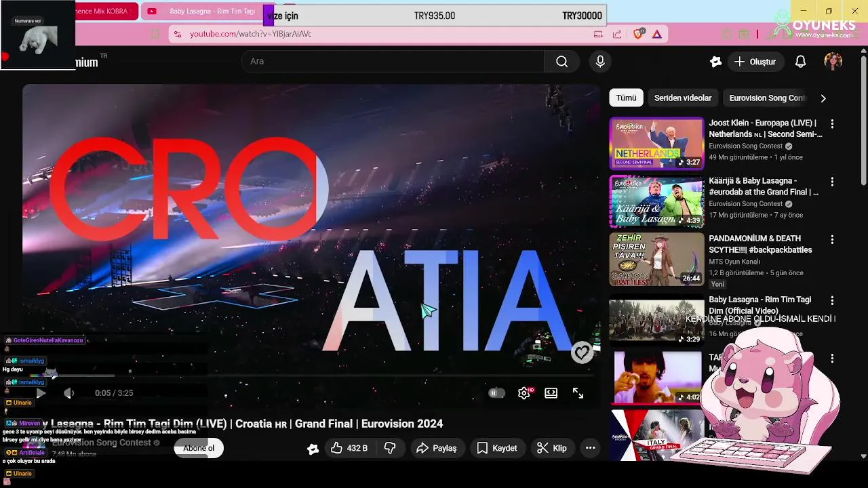Click the Yeni badge under PANDAMONIUM video

pos(717,284)
